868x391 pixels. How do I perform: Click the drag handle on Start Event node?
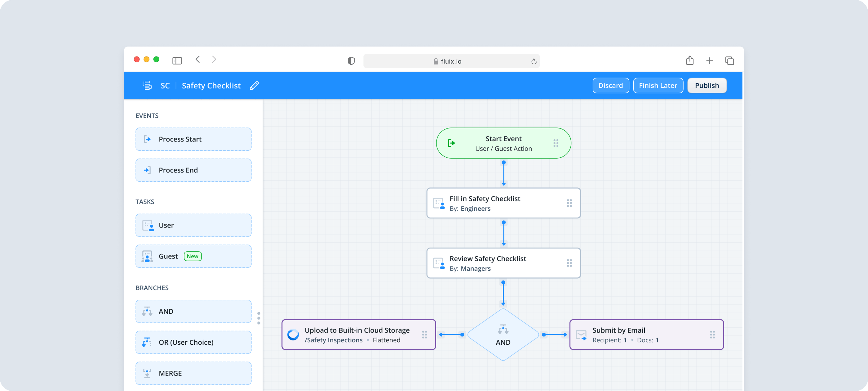click(x=556, y=143)
